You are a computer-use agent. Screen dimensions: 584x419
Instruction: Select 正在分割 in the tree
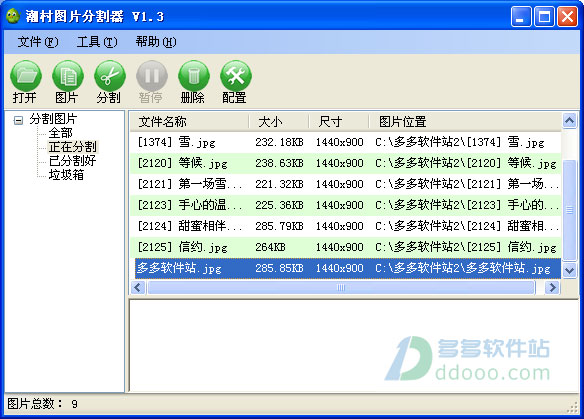[73, 147]
